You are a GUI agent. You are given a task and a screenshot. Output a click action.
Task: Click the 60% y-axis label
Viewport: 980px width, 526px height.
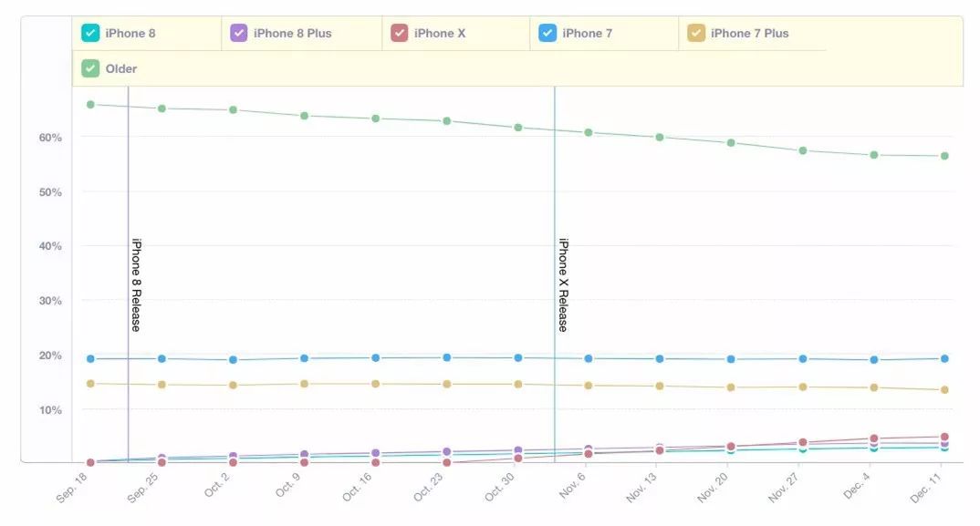[49, 138]
